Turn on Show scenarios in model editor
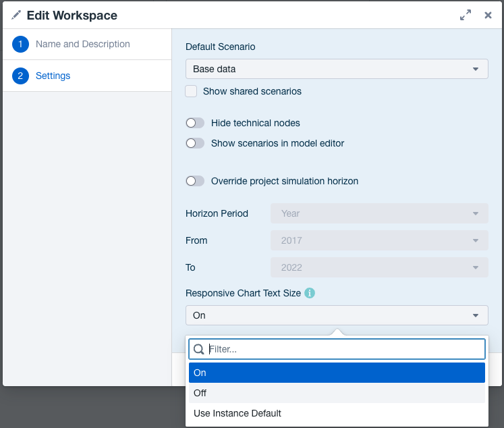504x428 pixels. [195, 143]
